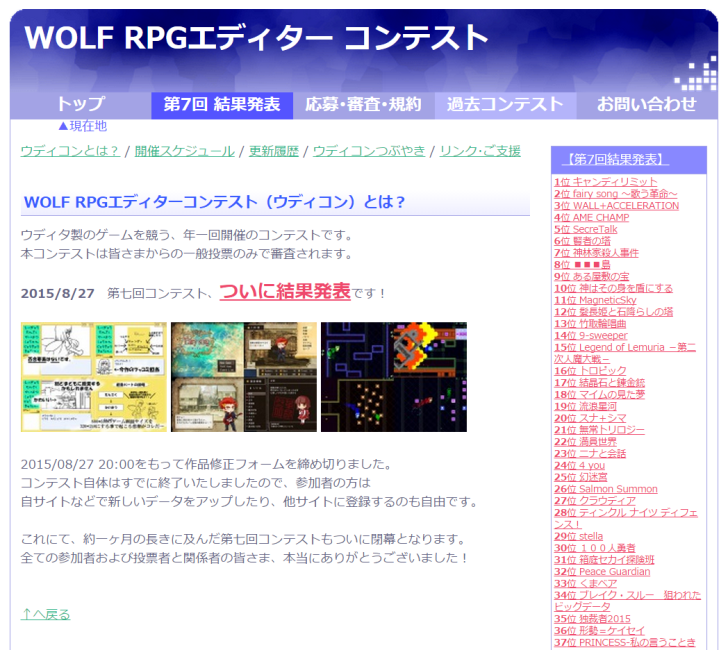Open 33位 くまベア entry
Viewport: 728px width, 650px height.
[x=585, y=584]
